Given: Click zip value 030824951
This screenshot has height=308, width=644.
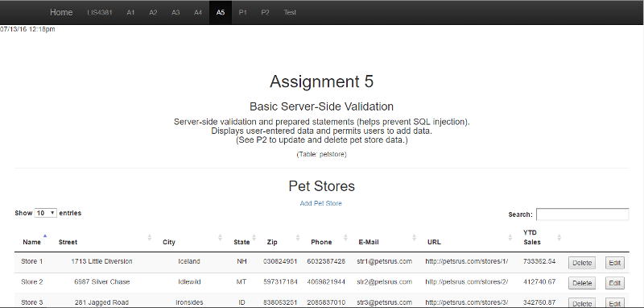Looking at the screenshot, I should 280,261.
